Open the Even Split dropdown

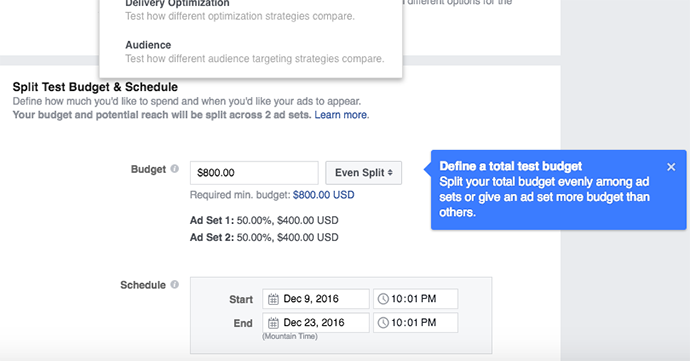click(363, 173)
